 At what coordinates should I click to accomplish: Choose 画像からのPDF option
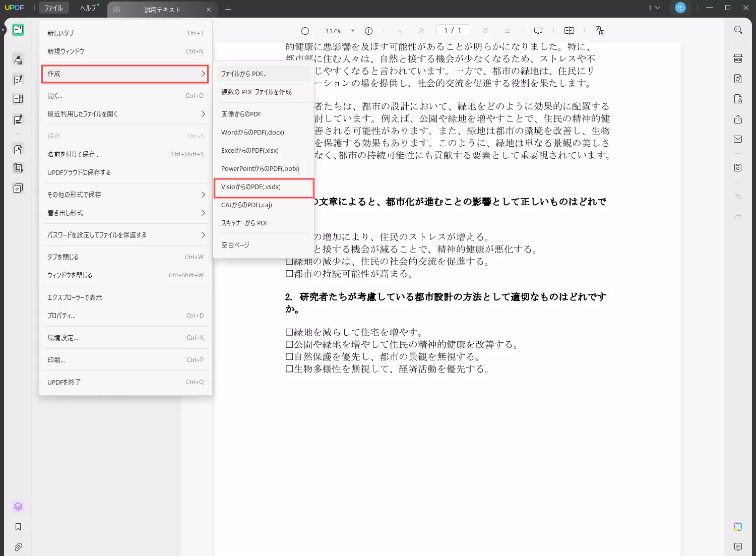coord(264,114)
